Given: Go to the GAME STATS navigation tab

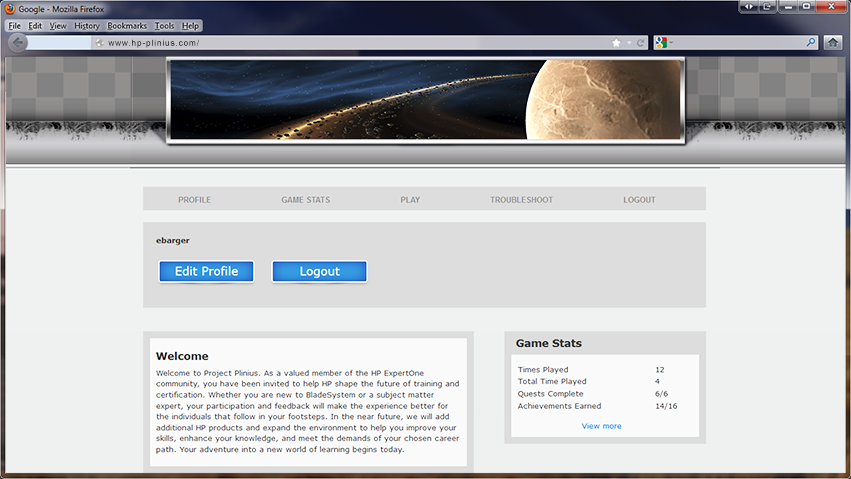Looking at the screenshot, I should (x=306, y=200).
